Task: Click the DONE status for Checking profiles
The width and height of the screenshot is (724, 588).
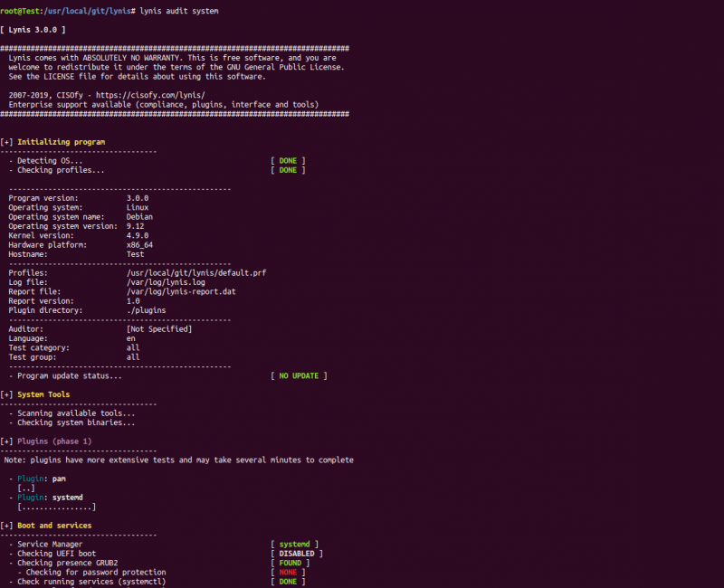Action: 288,170
